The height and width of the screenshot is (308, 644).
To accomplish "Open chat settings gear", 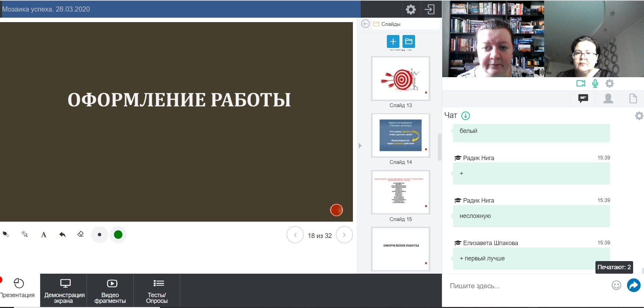I will tap(639, 116).
